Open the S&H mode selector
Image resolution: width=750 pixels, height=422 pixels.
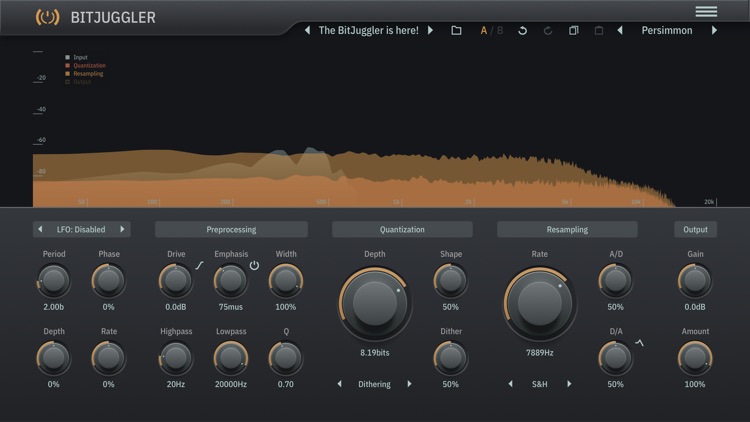pyautogui.click(x=540, y=384)
